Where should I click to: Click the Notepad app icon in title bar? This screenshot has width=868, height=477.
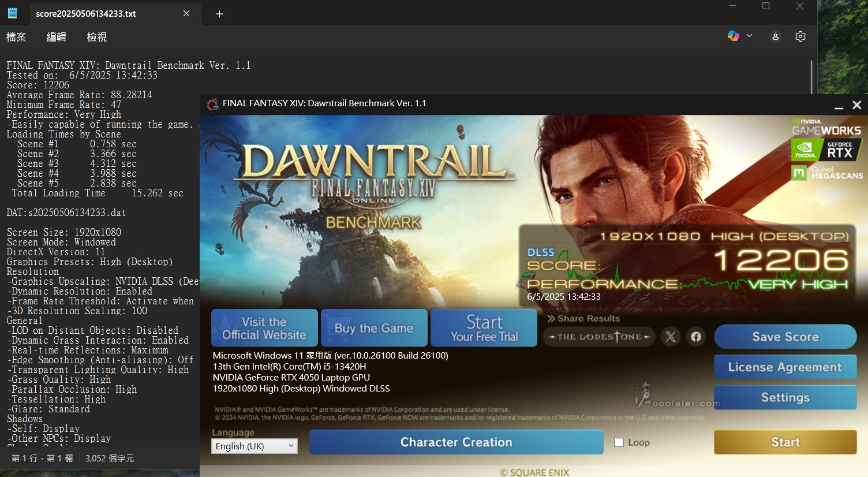[x=12, y=13]
